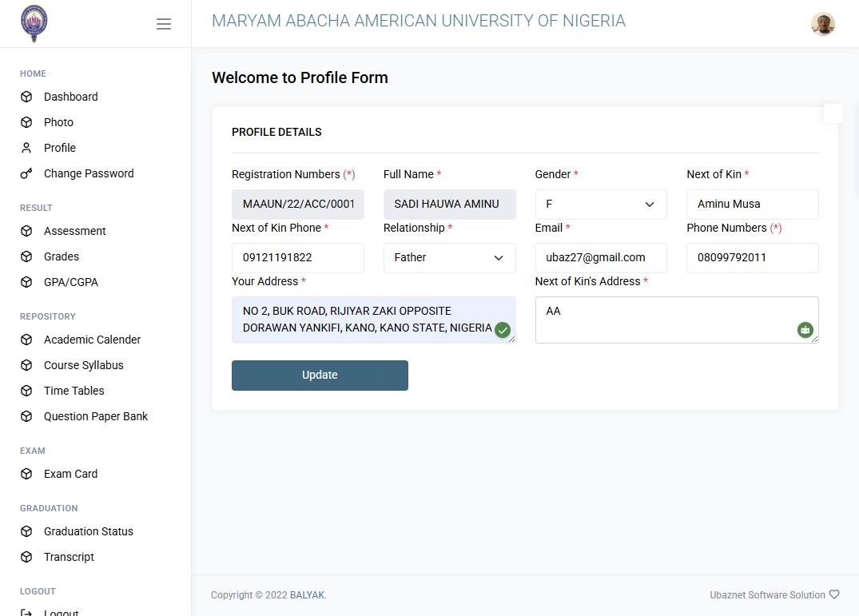The image size is (859, 616).
Task: Open the Relationship dropdown showing Father
Action: coord(449,258)
